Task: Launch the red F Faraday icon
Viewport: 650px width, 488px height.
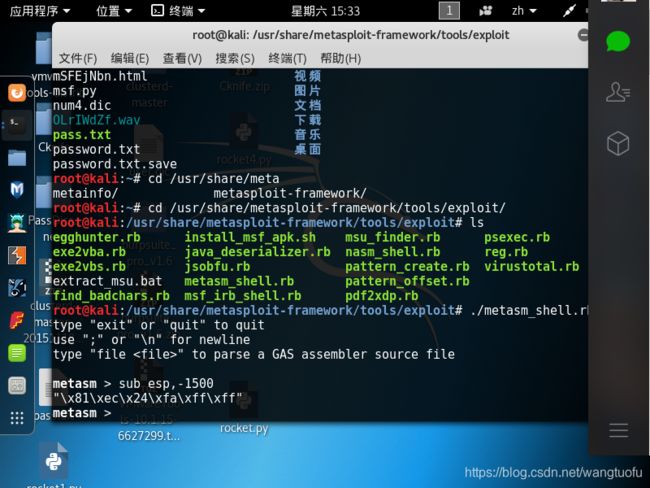Action: [17, 320]
